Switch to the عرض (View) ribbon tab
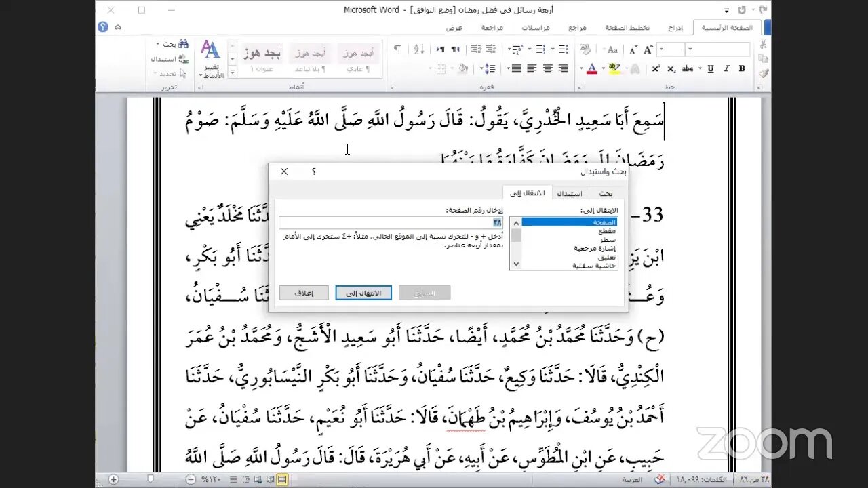 (454, 28)
